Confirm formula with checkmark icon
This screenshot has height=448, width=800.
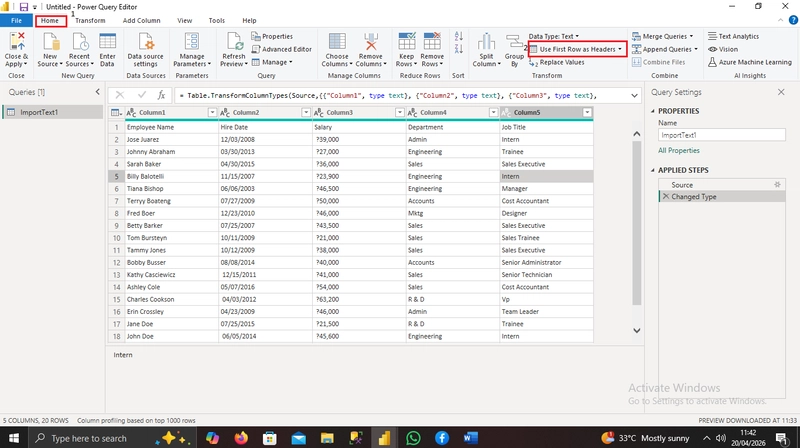(x=141, y=95)
